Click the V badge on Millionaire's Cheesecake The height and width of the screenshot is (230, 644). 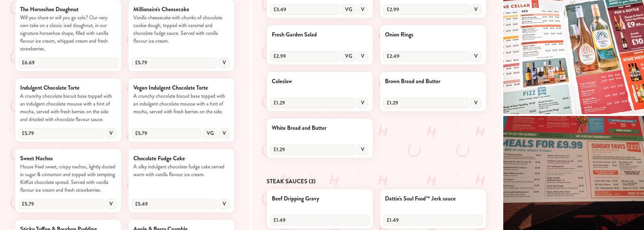[224, 63]
